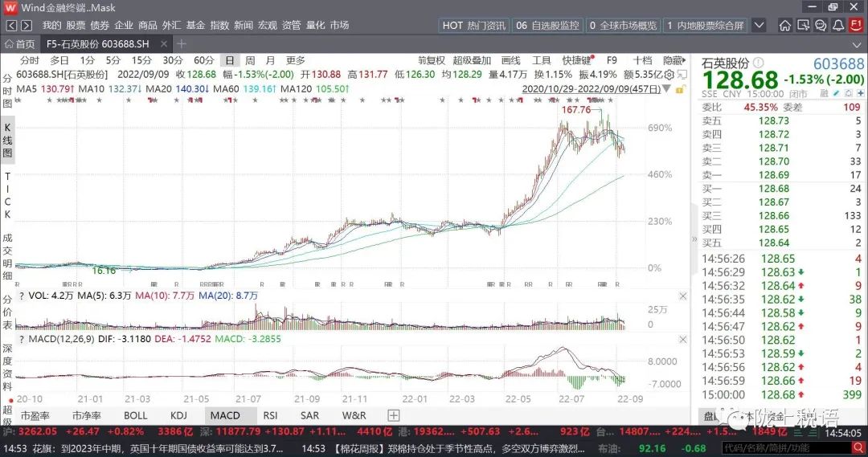
Task: Go back with the left arrow button
Action: click(11, 26)
